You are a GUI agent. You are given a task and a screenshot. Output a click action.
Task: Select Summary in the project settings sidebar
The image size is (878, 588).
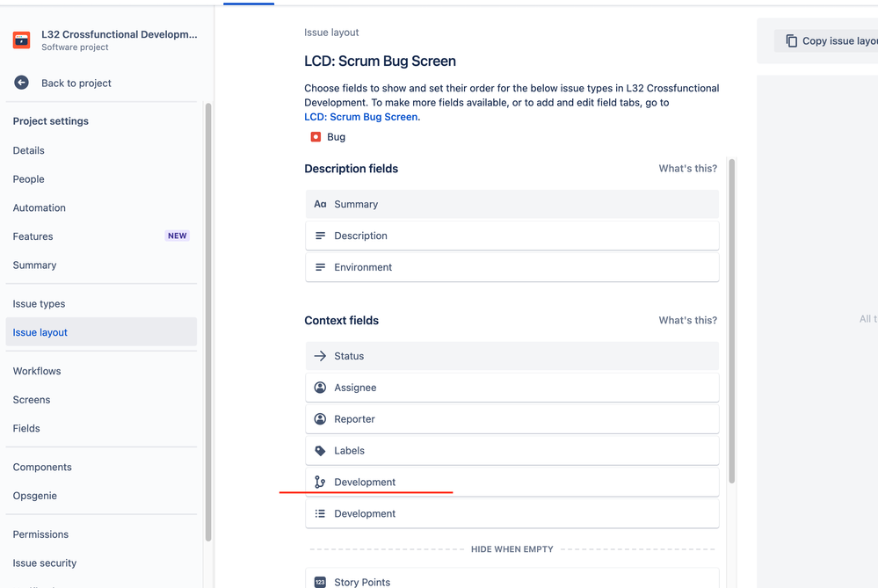35,265
